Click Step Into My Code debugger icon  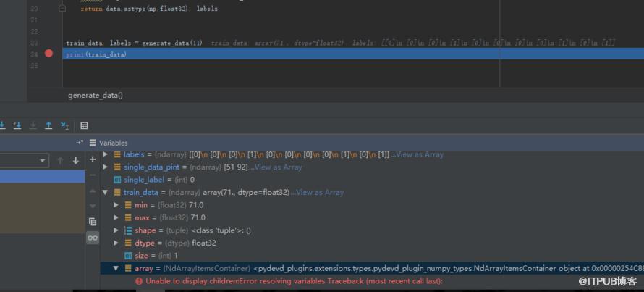point(17,125)
